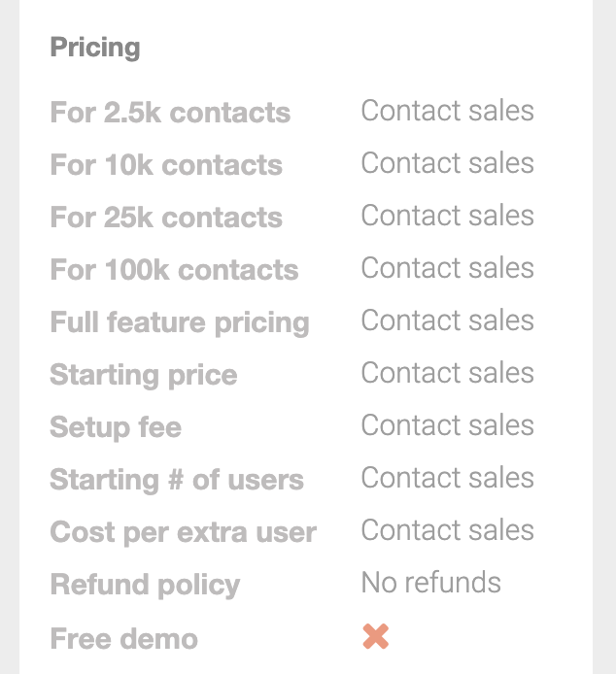Click the 'Free demo' row label
This screenshot has width=616, height=674.
click(124, 638)
